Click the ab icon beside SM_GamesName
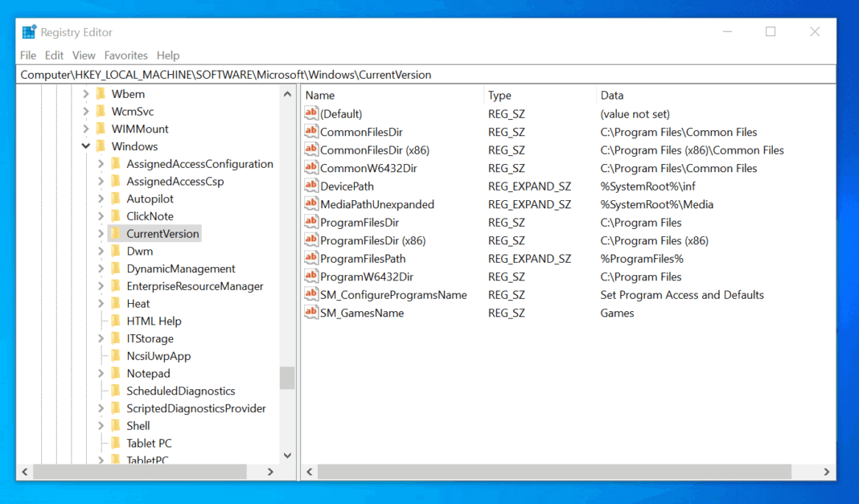The image size is (859, 504). tap(311, 313)
